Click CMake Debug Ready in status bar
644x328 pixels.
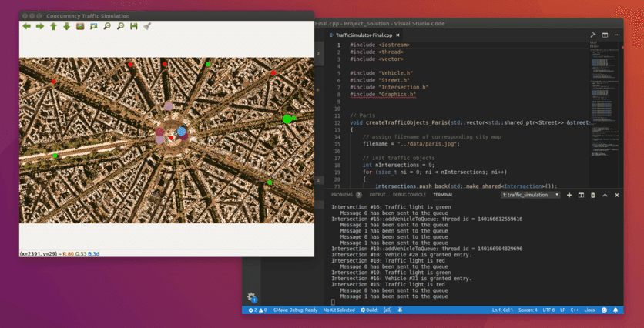[295, 310]
